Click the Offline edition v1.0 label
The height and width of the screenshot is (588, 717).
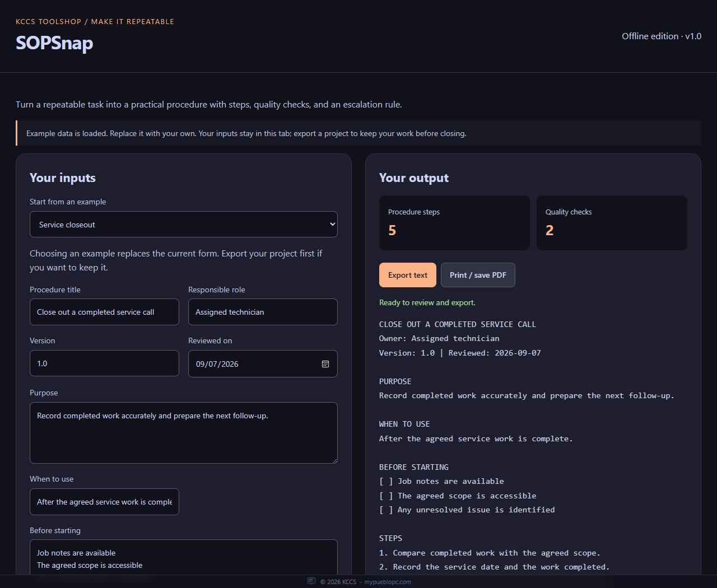(x=662, y=36)
